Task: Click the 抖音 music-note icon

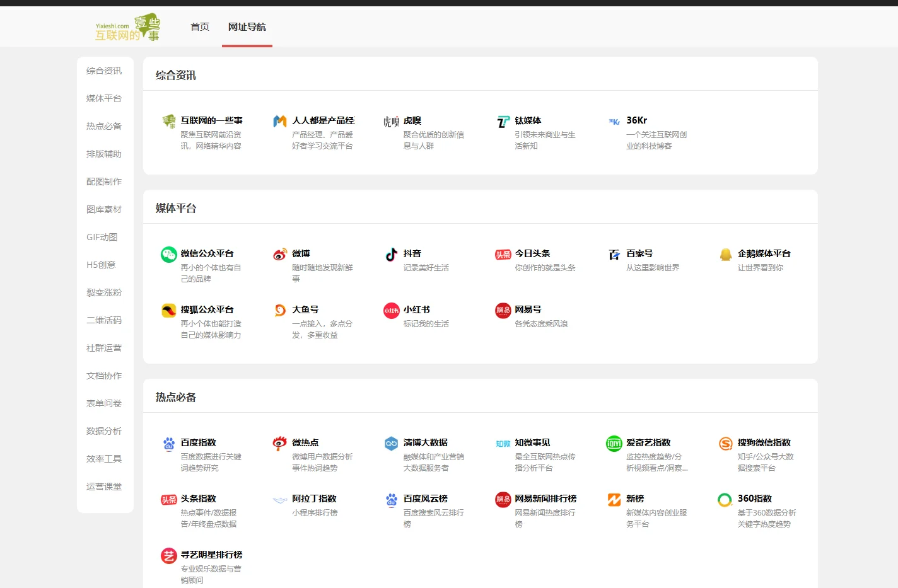Action: (x=392, y=254)
